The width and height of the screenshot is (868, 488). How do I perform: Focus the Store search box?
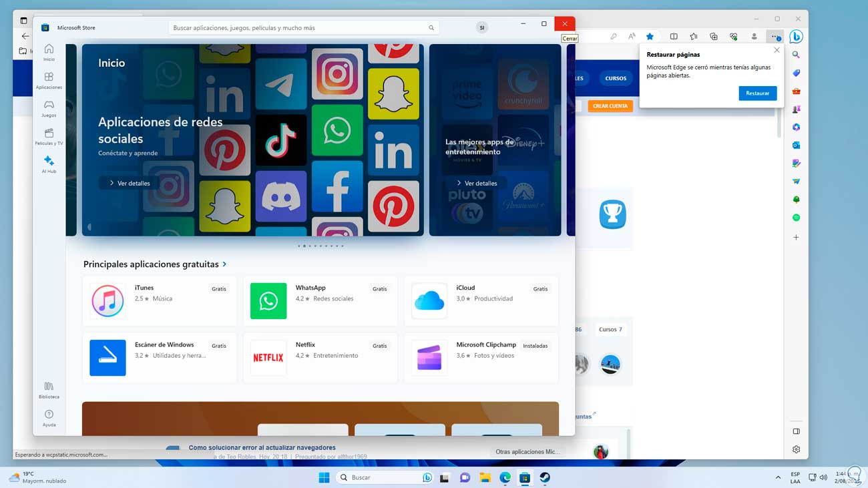coord(304,28)
